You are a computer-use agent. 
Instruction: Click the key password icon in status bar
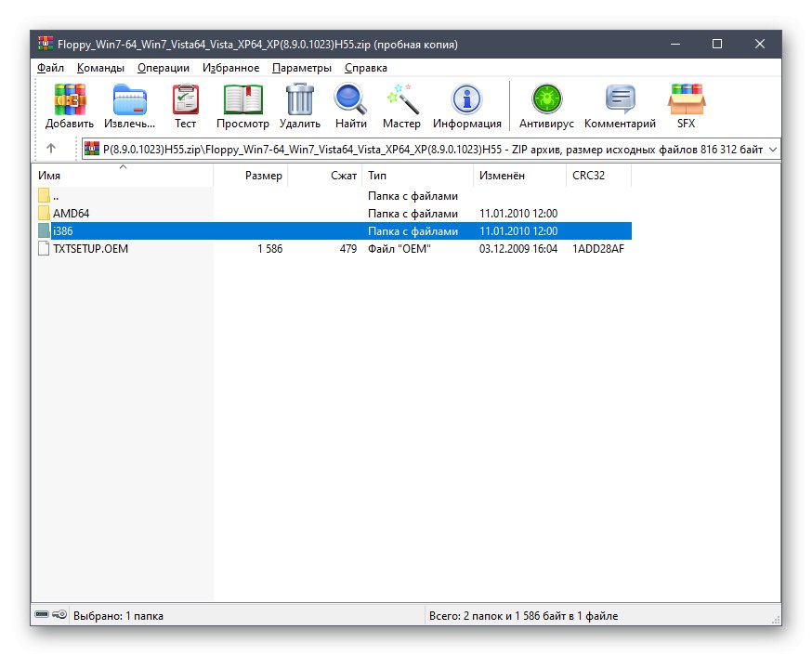[x=59, y=614]
